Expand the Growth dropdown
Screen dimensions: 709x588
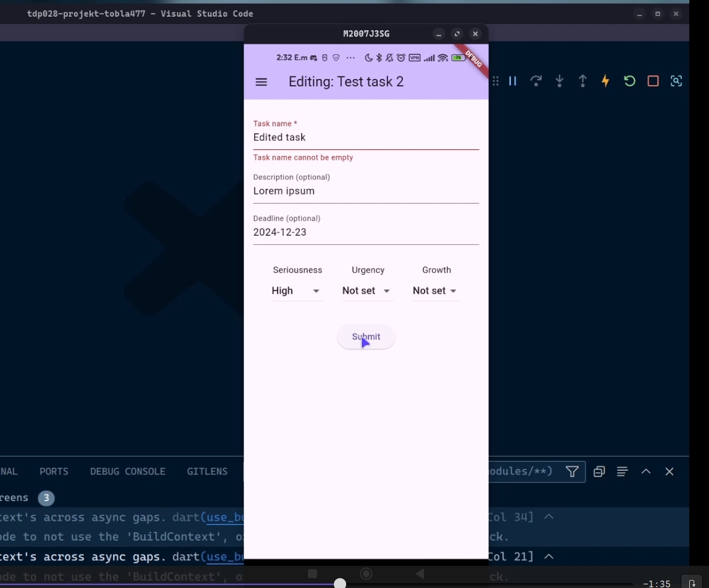435,291
